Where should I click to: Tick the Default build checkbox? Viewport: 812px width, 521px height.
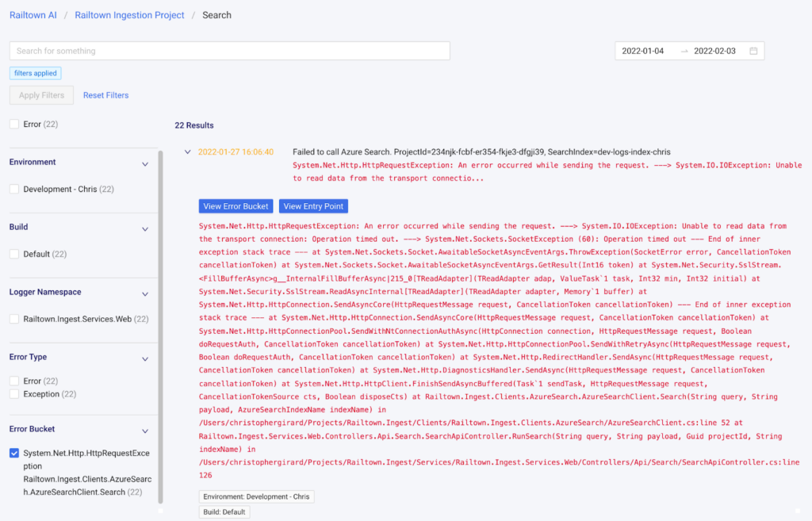(14, 255)
